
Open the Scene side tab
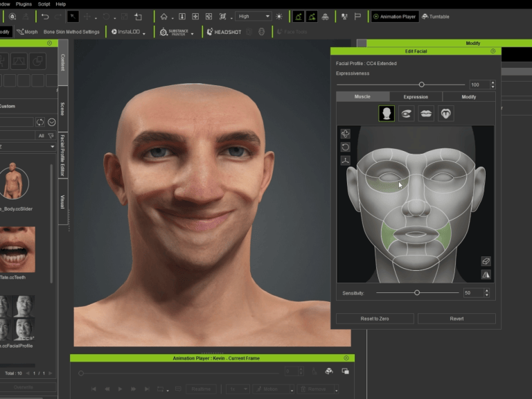point(63,109)
